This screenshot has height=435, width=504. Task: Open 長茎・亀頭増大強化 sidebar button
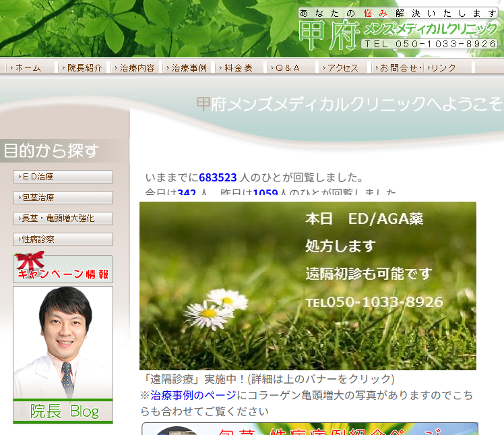pos(63,219)
